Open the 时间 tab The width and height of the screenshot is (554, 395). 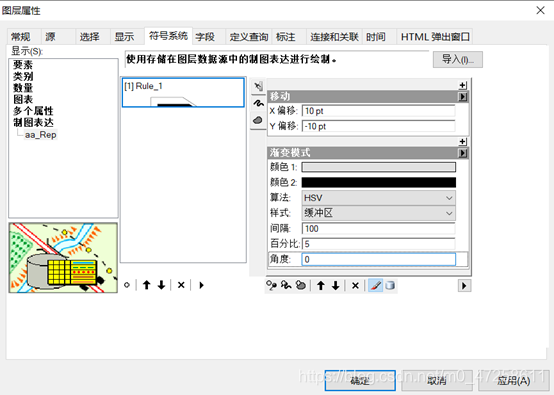click(379, 37)
